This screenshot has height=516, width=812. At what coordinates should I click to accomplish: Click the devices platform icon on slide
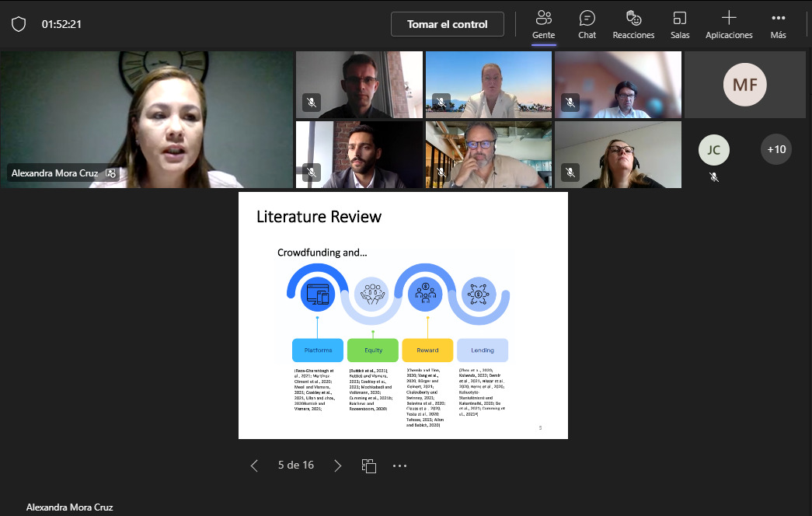pyautogui.click(x=318, y=295)
